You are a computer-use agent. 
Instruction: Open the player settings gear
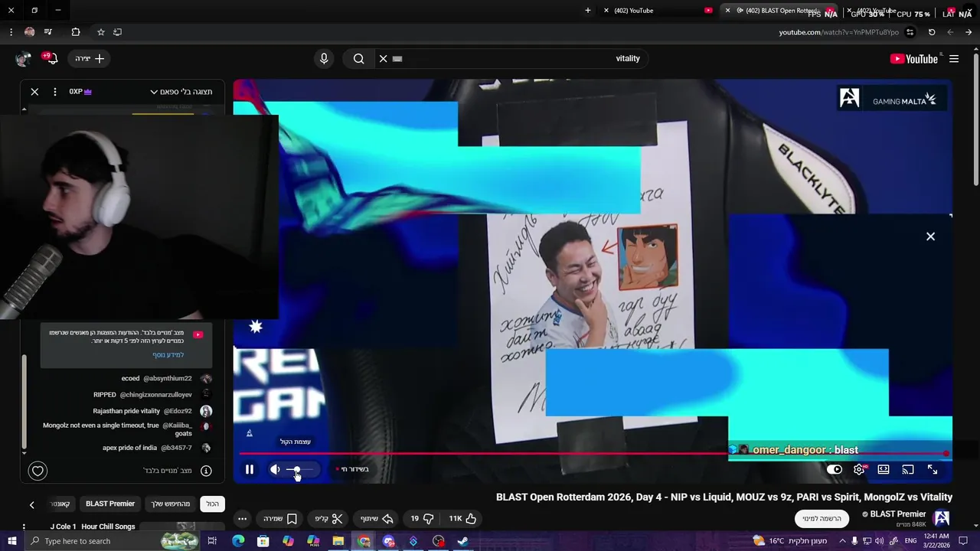859,469
